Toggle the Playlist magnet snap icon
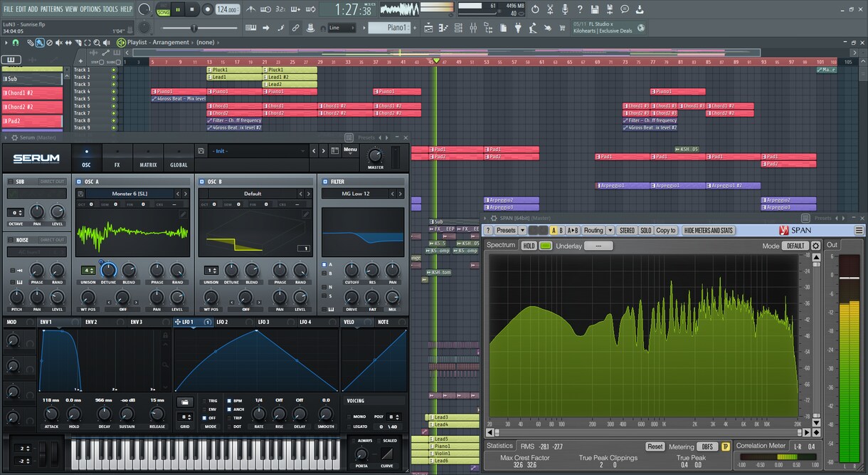The image size is (868, 475). pyautogui.click(x=16, y=43)
